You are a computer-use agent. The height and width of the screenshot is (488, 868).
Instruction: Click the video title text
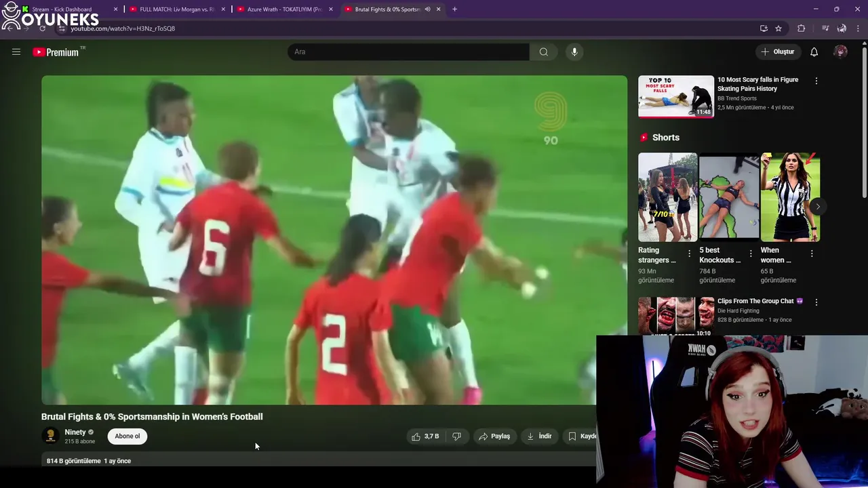coord(152,417)
